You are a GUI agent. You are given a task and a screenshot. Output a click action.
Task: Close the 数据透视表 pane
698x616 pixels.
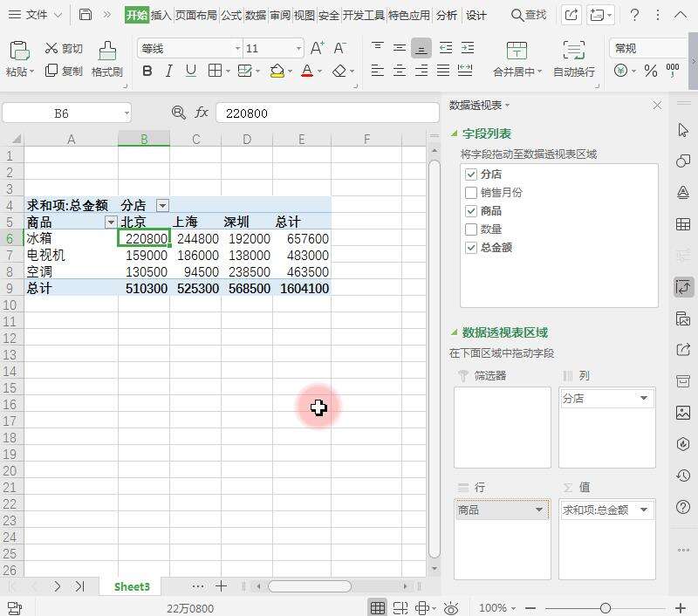pyautogui.click(x=657, y=105)
